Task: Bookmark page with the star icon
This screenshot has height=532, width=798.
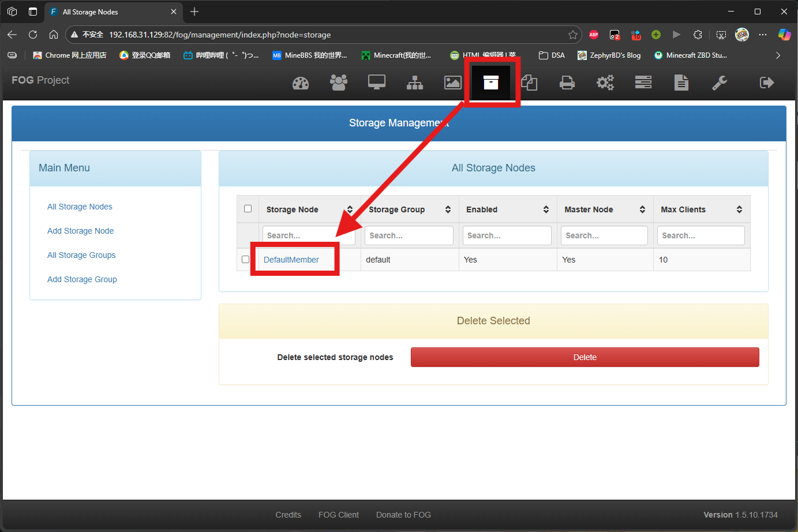Action: pyautogui.click(x=573, y=35)
